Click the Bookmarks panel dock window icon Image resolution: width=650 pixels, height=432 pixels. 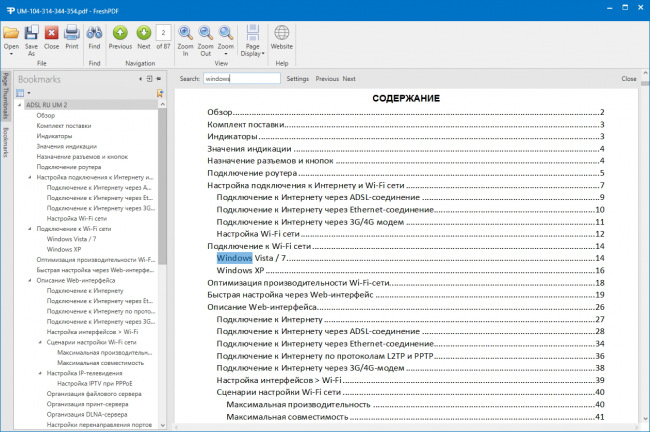(149, 79)
